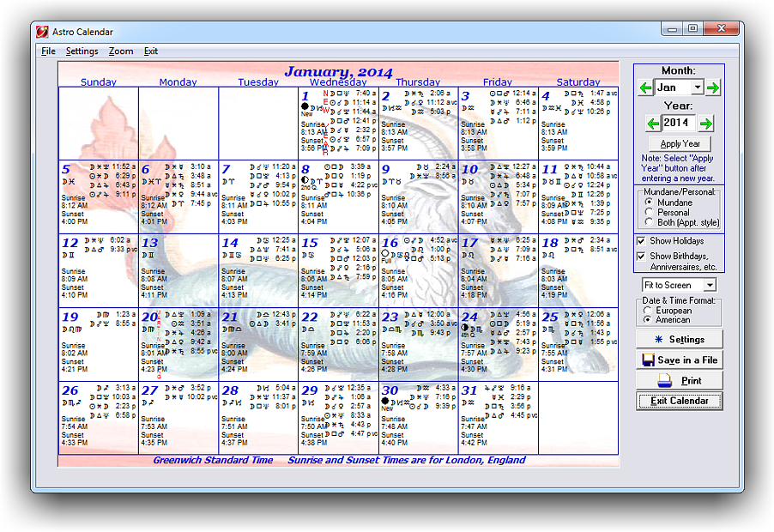
Task: Click day number 15 in the calendar
Action: [310, 243]
